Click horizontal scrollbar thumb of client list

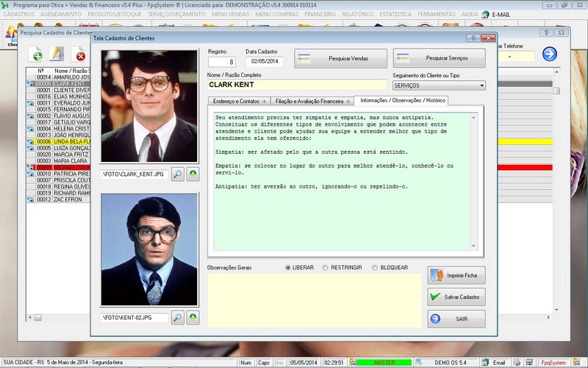[38, 318]
